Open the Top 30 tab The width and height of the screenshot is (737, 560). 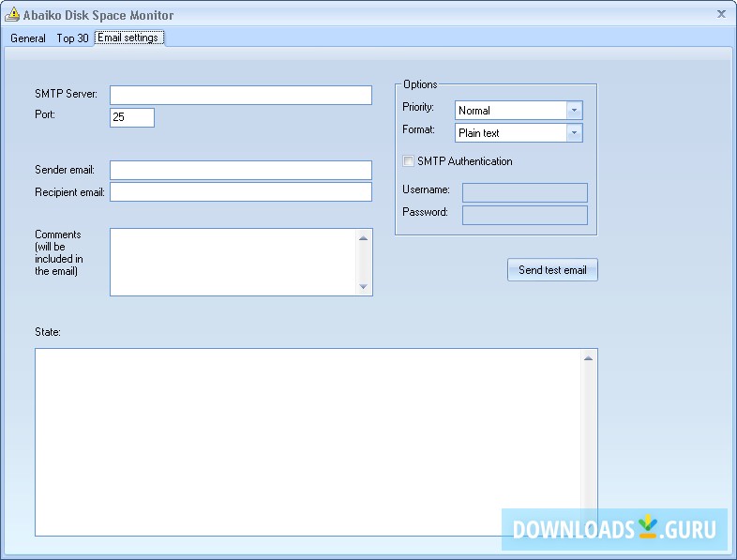click(x=72, y=38)
